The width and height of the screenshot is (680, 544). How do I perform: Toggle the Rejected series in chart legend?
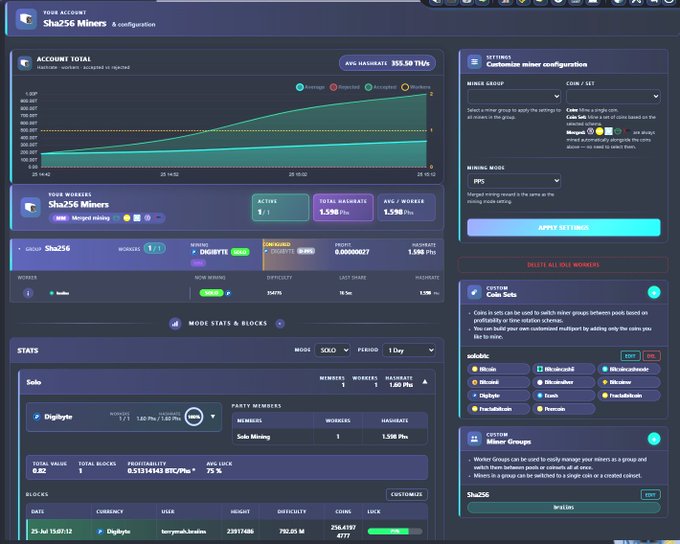(x=345, y=87)
